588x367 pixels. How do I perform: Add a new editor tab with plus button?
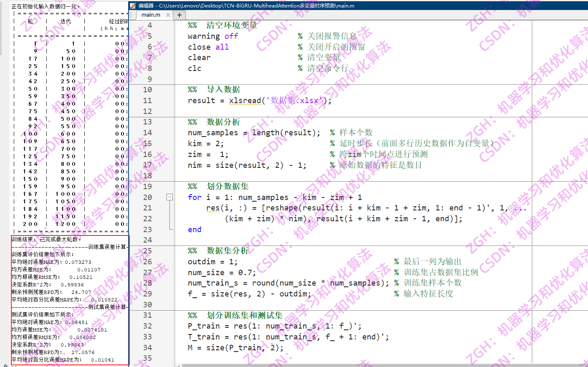click(x=179, y=15)
